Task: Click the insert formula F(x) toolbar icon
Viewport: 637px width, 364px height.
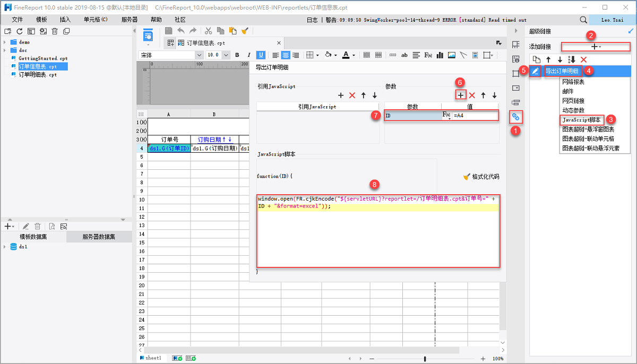Action: pos(428,55)
